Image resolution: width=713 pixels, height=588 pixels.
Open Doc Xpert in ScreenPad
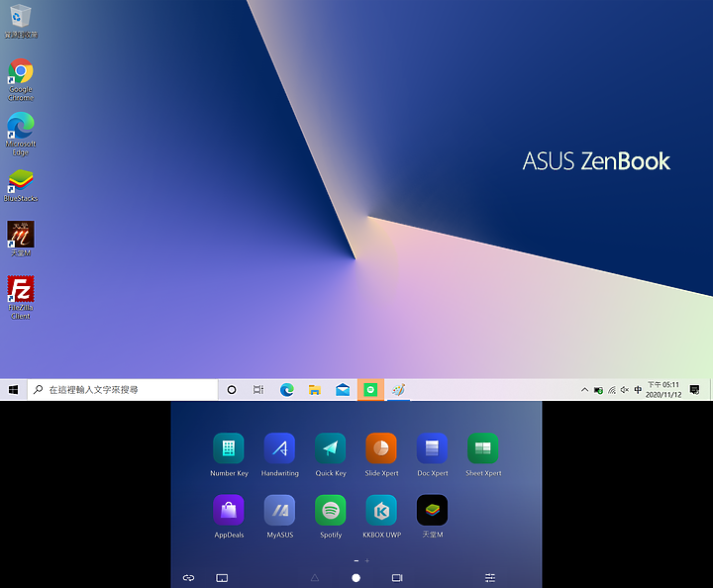coord(433,454)
